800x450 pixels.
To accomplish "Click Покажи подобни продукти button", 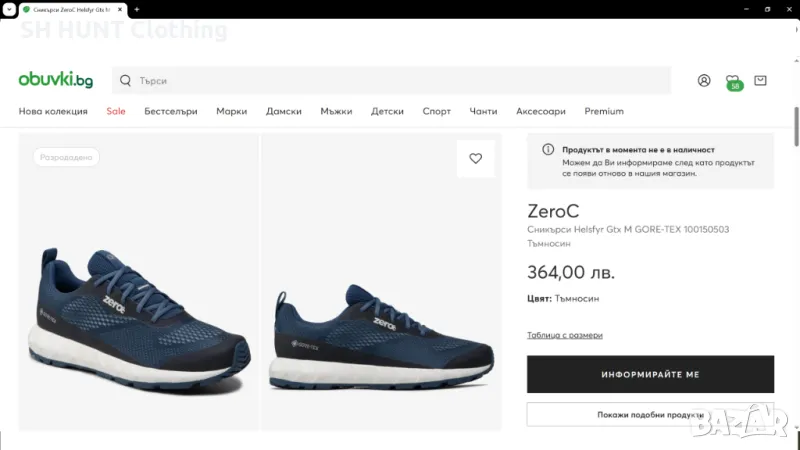I will 650,415.
